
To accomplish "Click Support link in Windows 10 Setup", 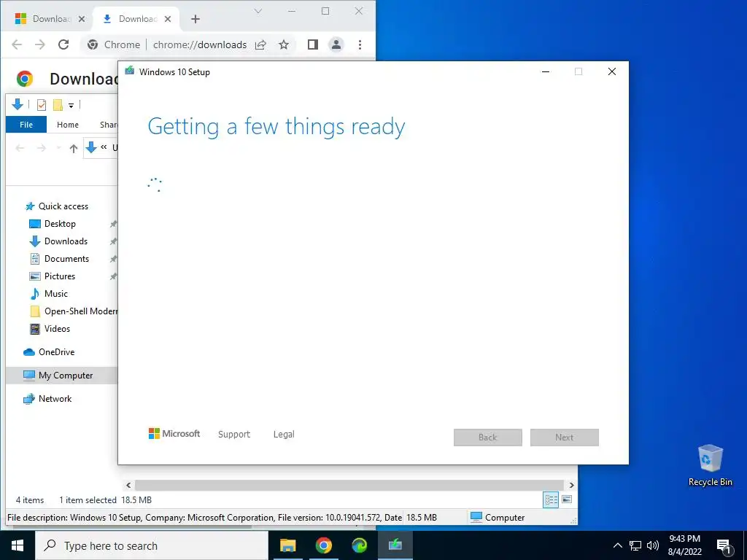I will pos(234,435).
